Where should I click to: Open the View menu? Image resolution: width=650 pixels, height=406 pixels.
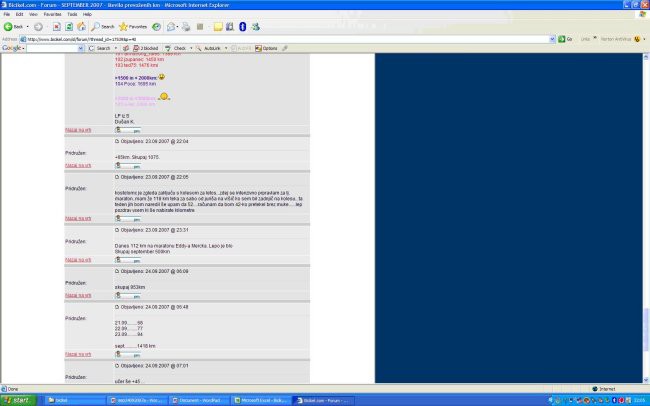click(x=33, y=14)
